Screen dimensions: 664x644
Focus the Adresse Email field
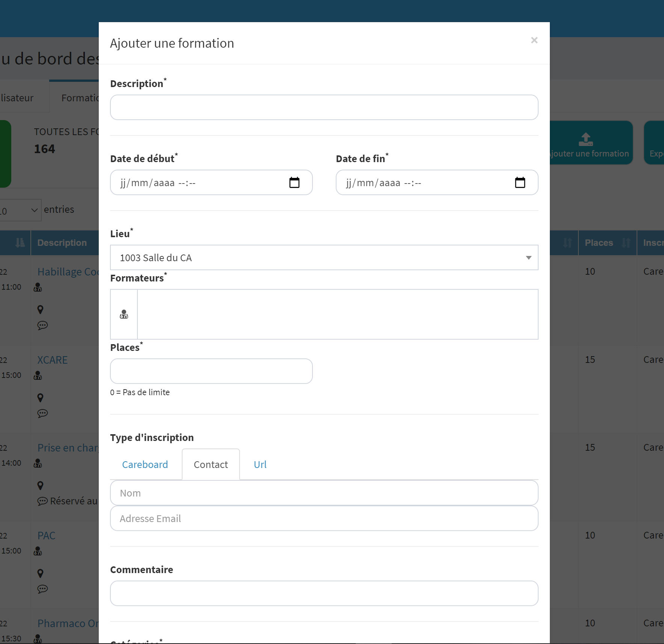[x=324, y=518]
